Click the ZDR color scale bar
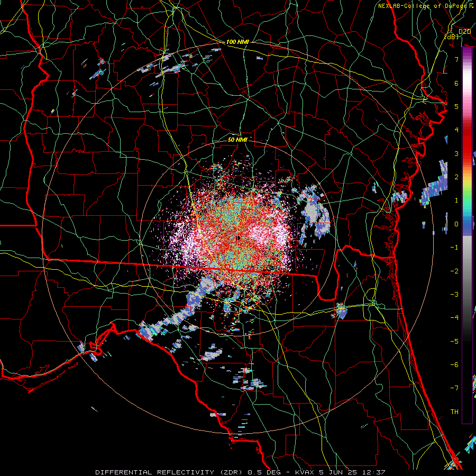The height and width of the screenshot is (476, 476). 467,235
